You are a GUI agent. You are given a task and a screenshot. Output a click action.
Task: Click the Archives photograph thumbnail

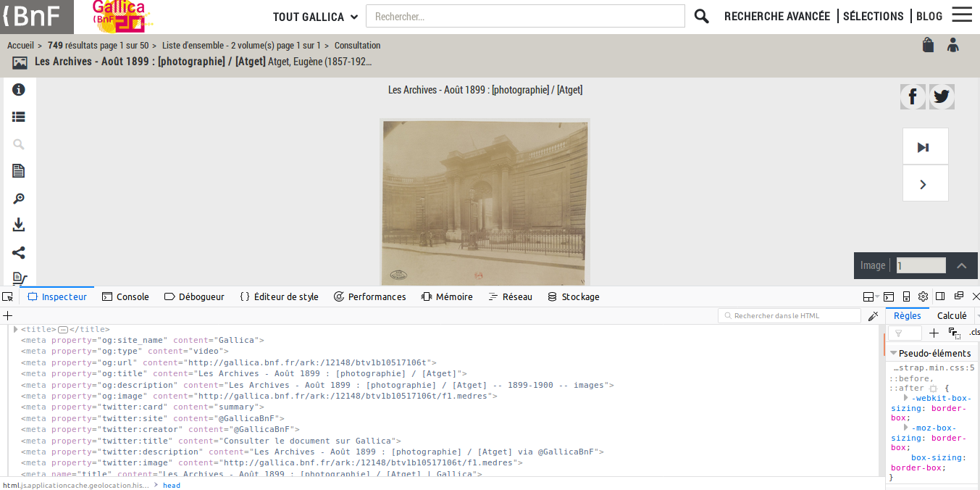(485, 203)
